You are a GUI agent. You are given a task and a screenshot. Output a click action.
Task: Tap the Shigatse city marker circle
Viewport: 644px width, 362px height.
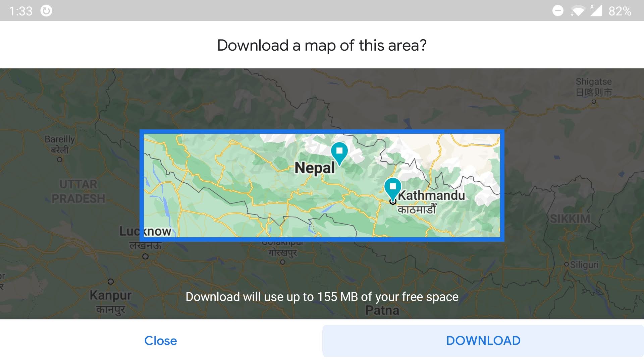tap(594, 102)
